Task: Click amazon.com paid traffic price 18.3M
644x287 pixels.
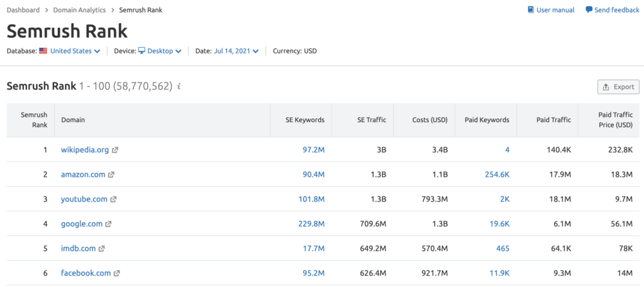Action: (622, 175)
